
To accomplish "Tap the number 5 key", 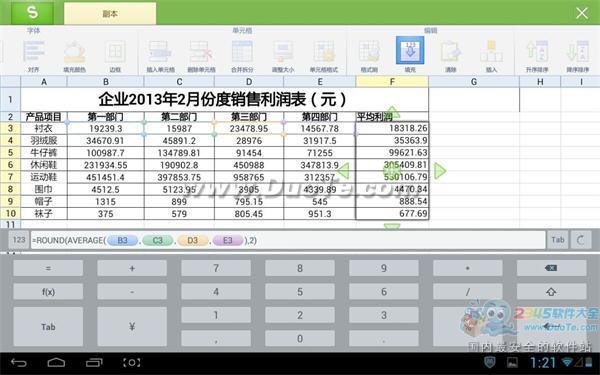I will 300,292.
